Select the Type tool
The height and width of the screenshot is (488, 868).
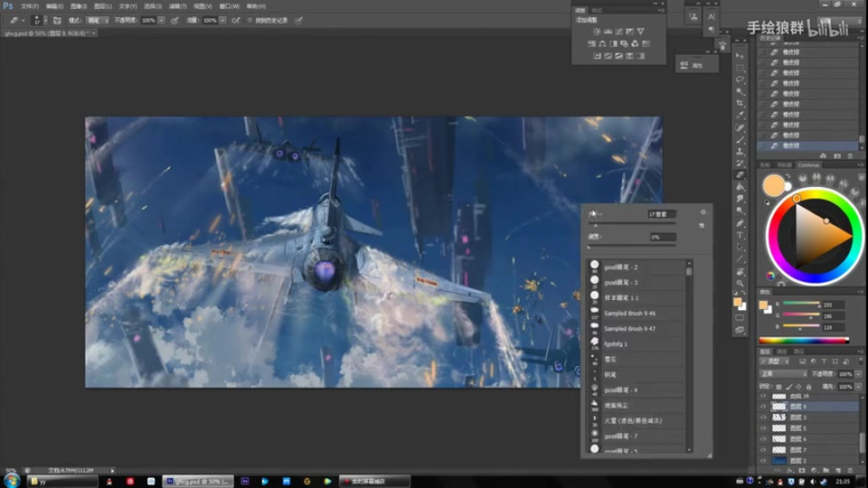pyautogui.click(x=741, y=235)
